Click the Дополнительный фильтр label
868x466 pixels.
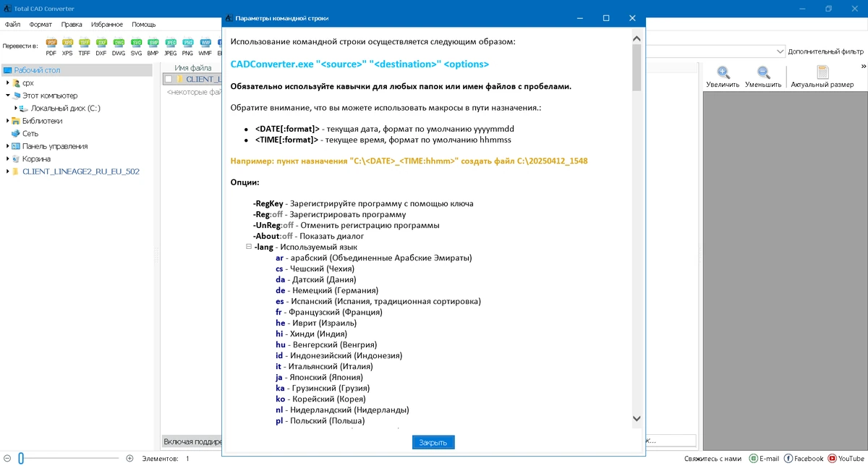[826, 52]
